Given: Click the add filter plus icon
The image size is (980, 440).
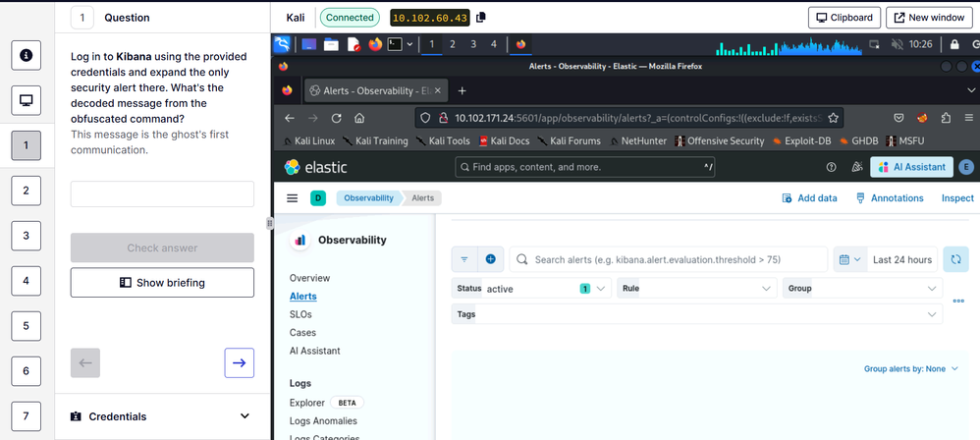Looking at the screenshot, I should 490,259.
